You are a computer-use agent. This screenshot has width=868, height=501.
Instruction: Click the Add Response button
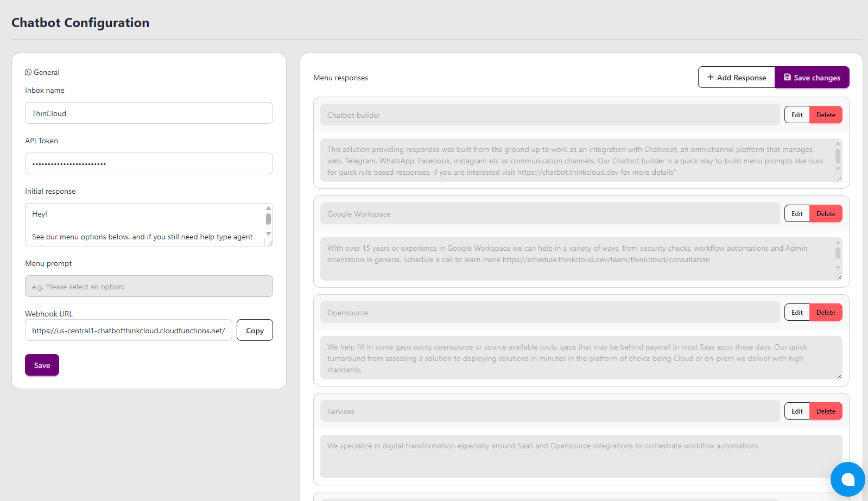tap(737, 77)
